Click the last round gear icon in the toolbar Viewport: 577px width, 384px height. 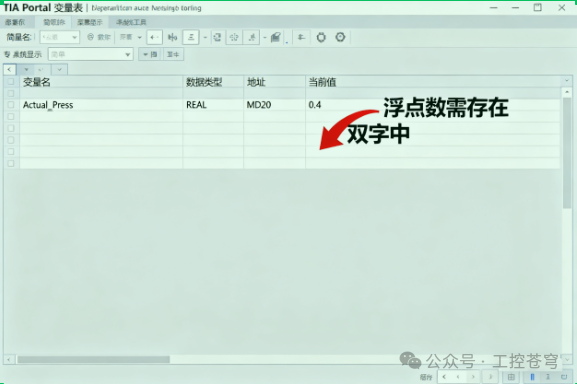click(340, 37)
